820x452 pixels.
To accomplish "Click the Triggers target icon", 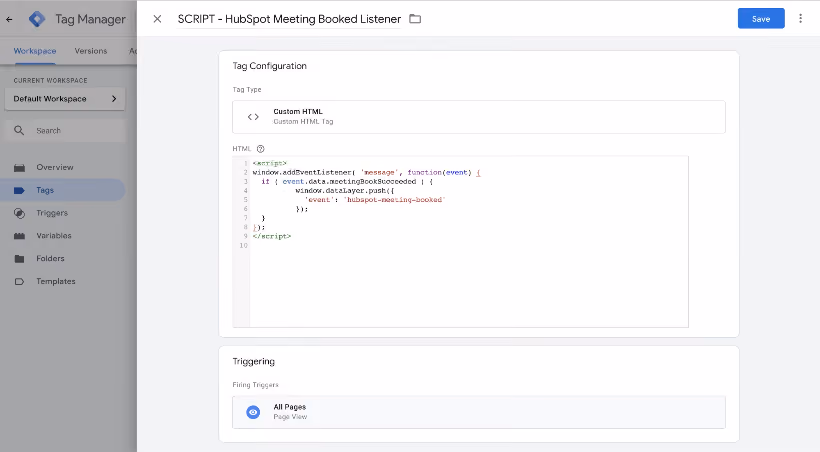I will 19,213.
